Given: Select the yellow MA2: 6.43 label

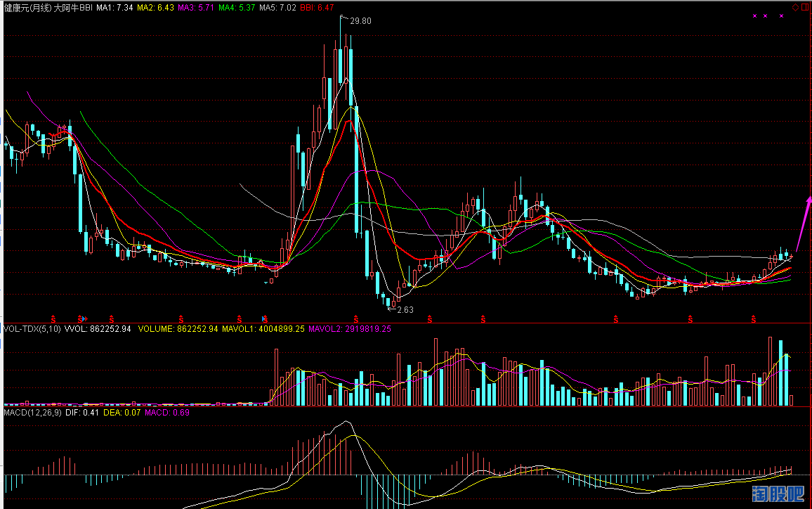Looking at the screenshot, I should (x=155, y=8).
